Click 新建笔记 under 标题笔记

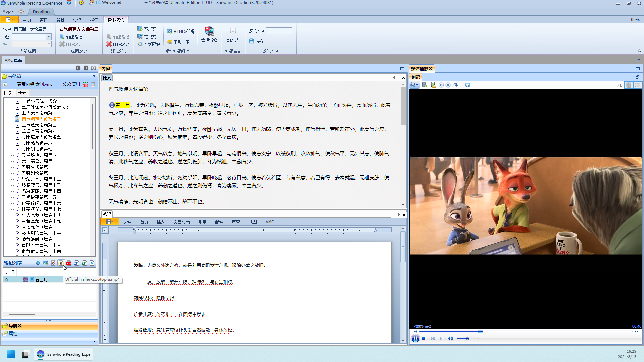(x=71, y=37)
